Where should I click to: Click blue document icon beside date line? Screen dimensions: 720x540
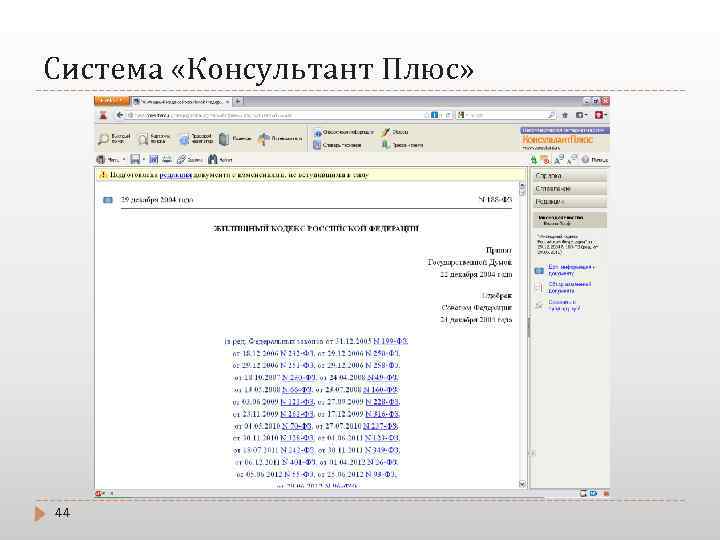pos(108,200)
